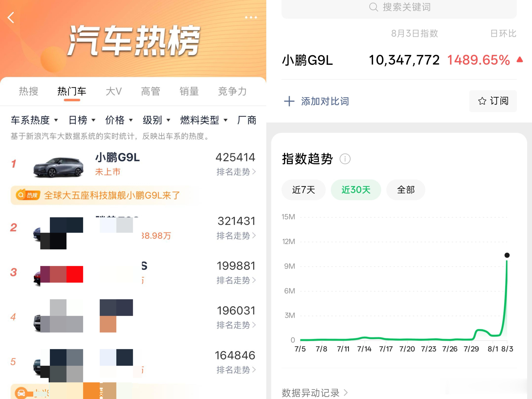Screen dimensions: 532x399
Task: Open 排名走势 under 199881
Action: [x=236, y=280]
